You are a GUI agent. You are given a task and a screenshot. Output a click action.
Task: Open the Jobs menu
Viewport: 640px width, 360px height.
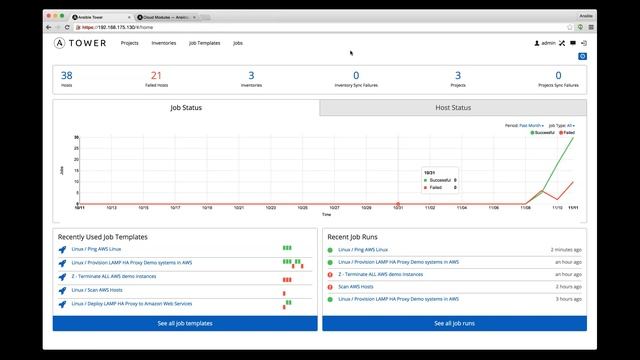coord(238,43)
